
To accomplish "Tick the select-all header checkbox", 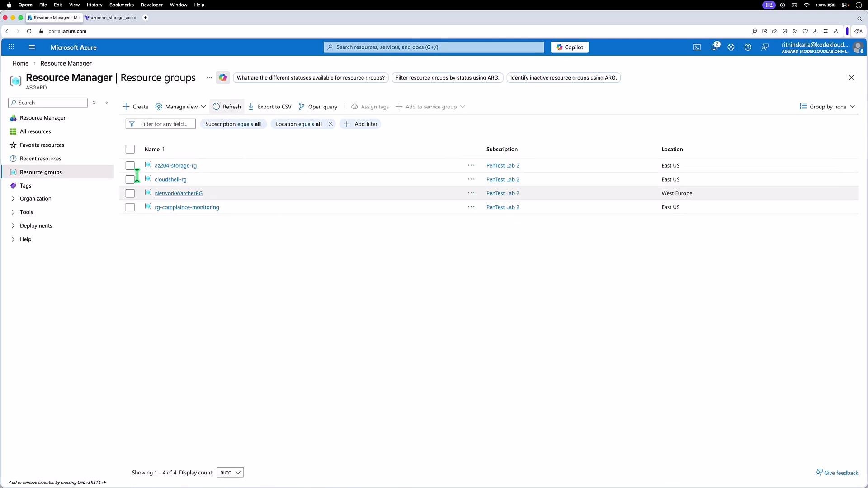I will [130, 150].
